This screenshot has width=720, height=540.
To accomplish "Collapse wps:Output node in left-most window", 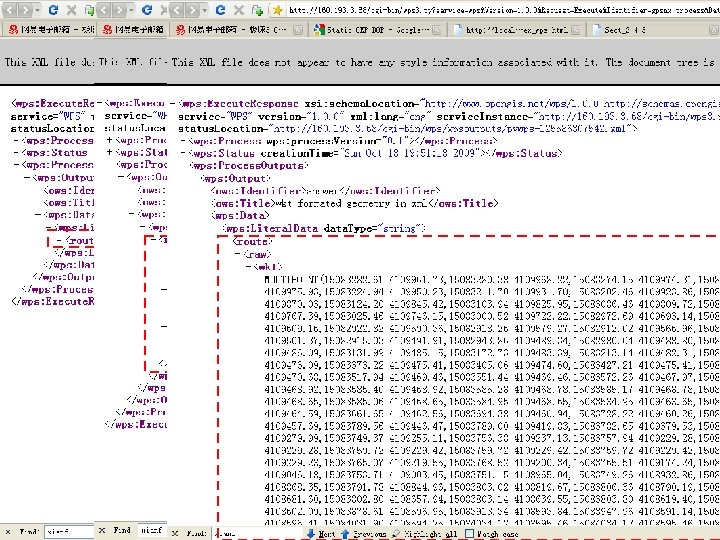I will click(x=27, y=178).
